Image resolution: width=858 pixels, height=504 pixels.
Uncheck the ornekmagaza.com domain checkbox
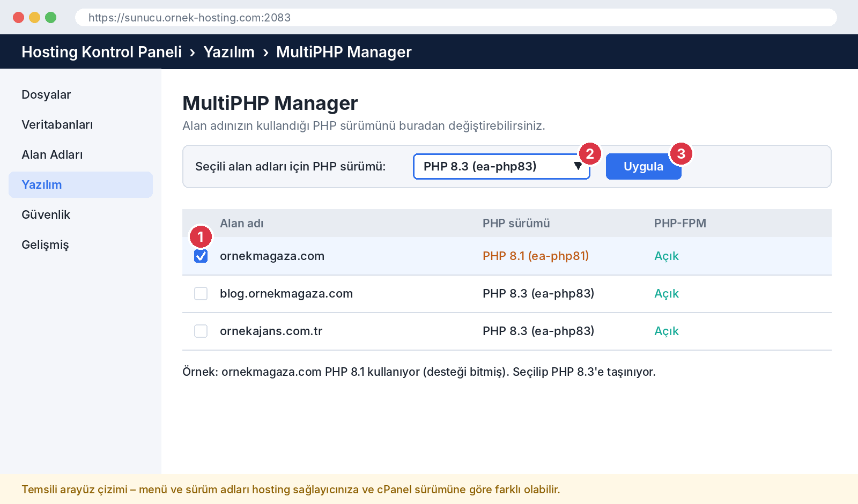201,256
